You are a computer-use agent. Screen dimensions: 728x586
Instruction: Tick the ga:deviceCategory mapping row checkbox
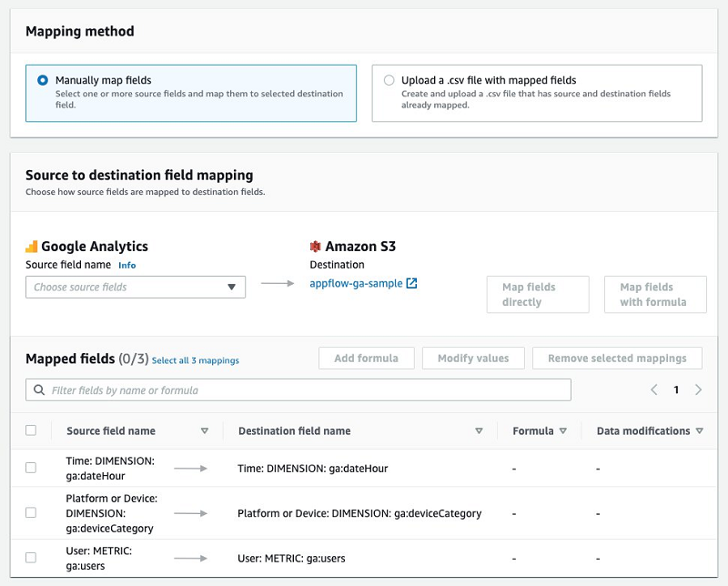point(31,513)
